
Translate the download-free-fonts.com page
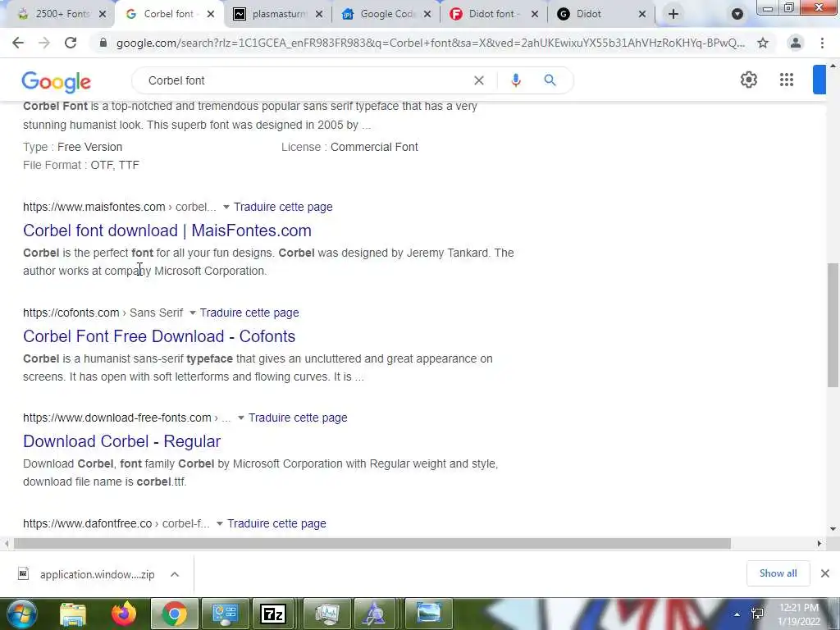coord(298,418)
